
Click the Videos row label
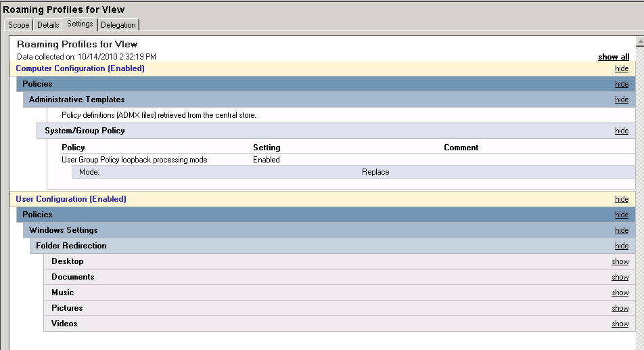tap(64, 324)
